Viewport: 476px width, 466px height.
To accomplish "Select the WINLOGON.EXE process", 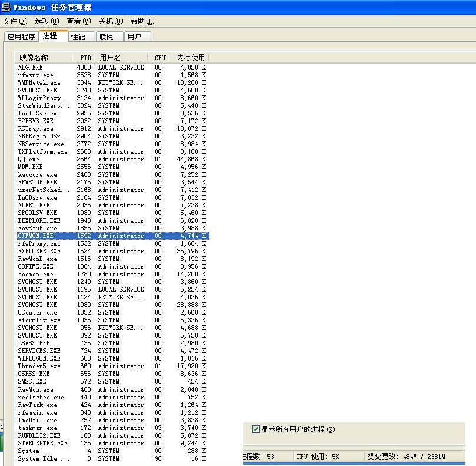I will pyautogui.click(x=113, y=358).
